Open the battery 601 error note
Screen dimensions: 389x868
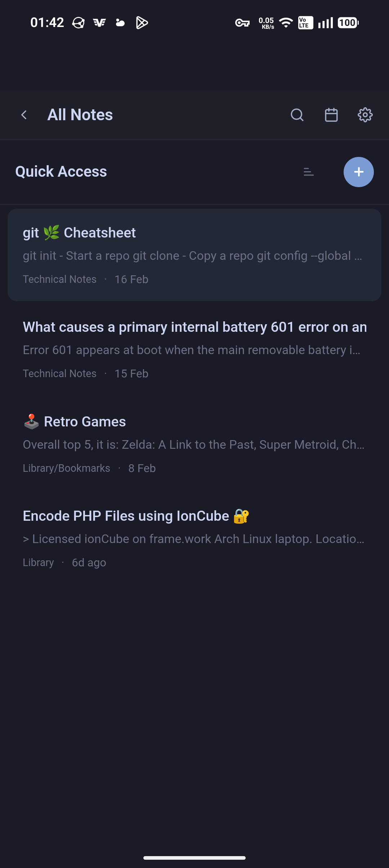click(194, 349)
